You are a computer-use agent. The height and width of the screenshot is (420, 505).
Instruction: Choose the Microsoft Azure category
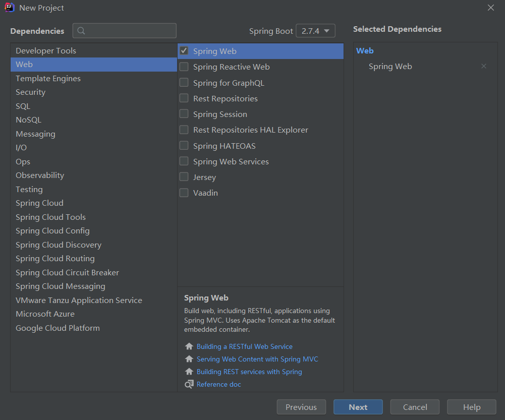94,314
